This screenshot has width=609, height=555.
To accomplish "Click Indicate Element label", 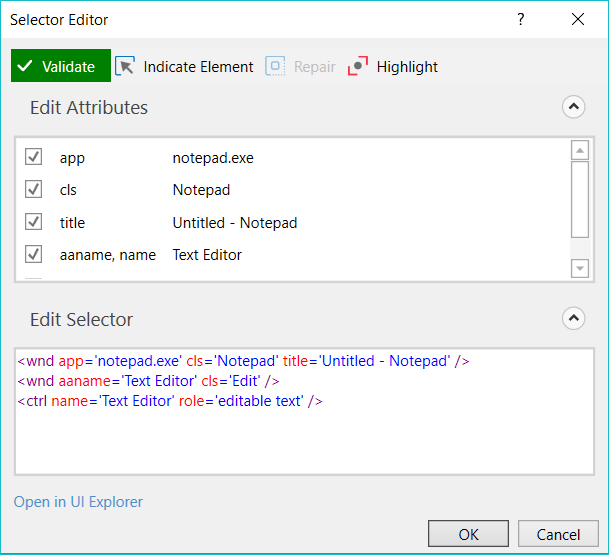I will click(x=198, y=67).
